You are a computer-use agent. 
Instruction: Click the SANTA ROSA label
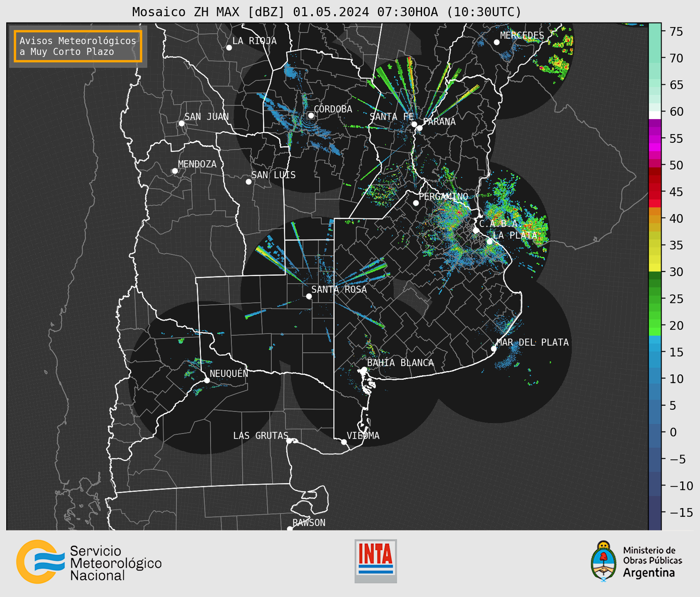pos(339,289)
